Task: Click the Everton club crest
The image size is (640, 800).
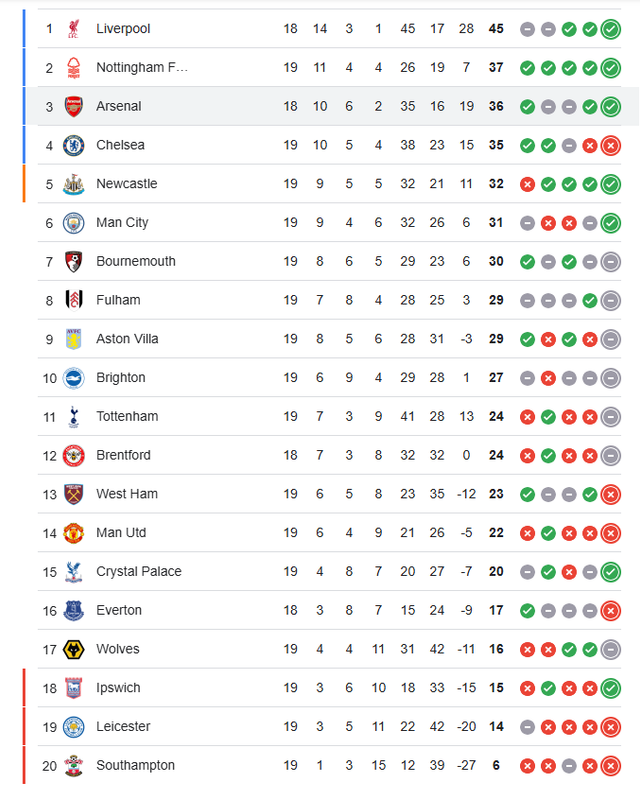Action: pos(73,611)
